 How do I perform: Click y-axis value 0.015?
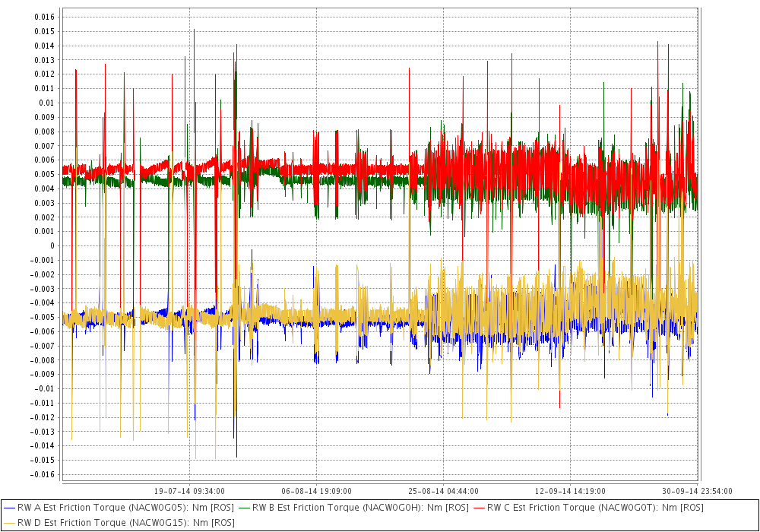pyautogui.click(x=45, y=31)
